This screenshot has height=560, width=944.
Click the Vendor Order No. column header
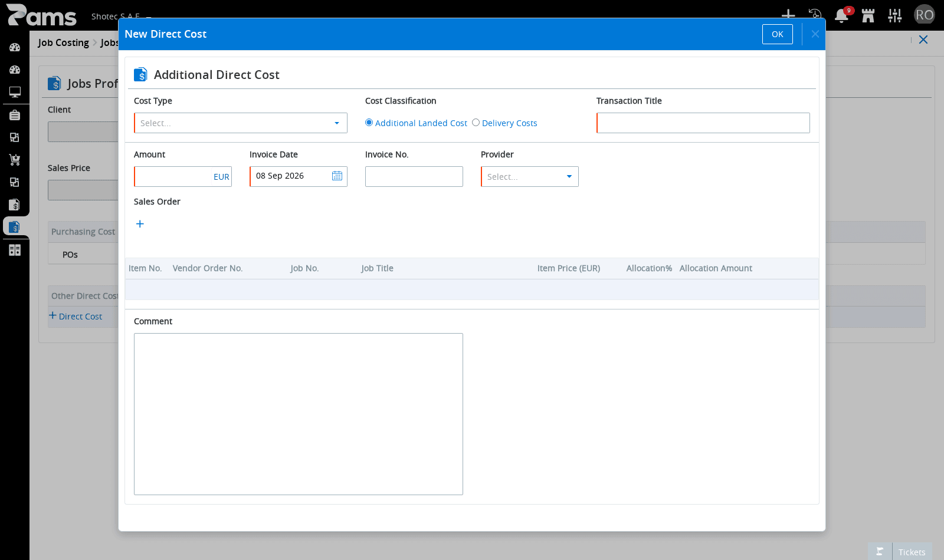(208, 268)
